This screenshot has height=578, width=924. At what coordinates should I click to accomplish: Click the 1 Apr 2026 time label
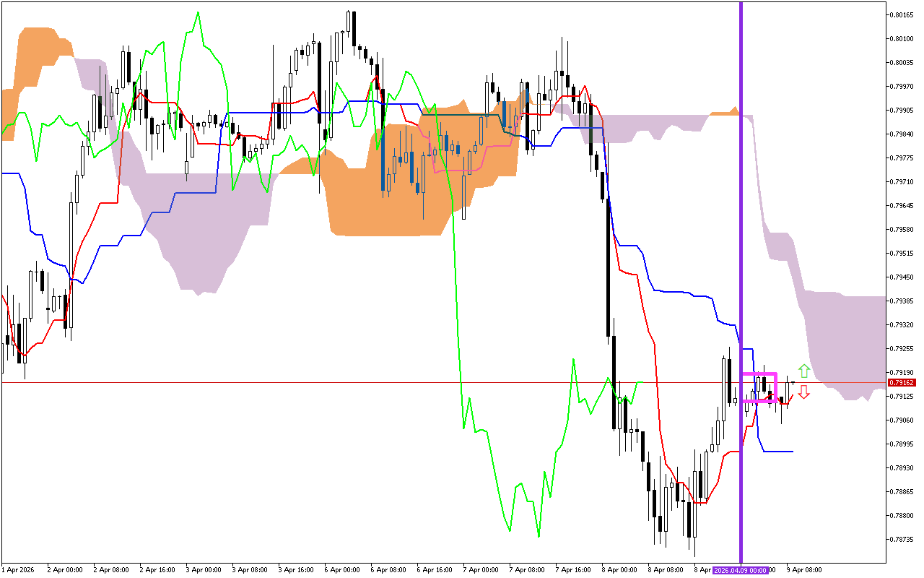(19, 570)
